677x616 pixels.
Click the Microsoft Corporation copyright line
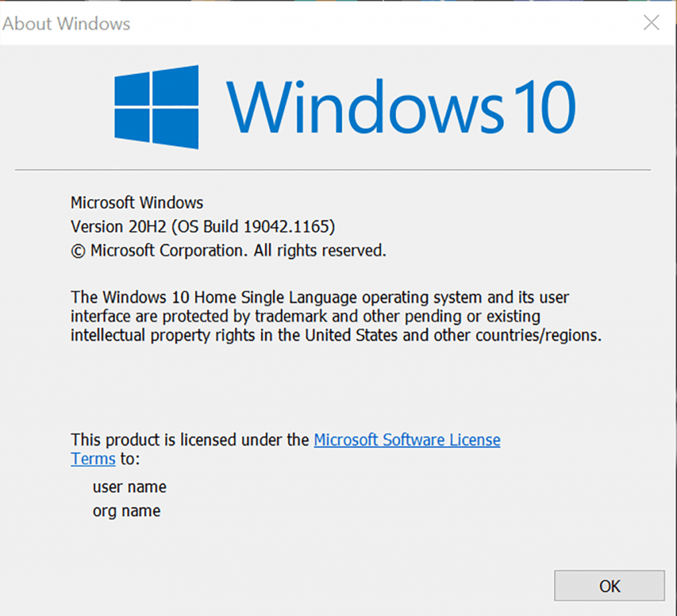(x=228, y=250)
